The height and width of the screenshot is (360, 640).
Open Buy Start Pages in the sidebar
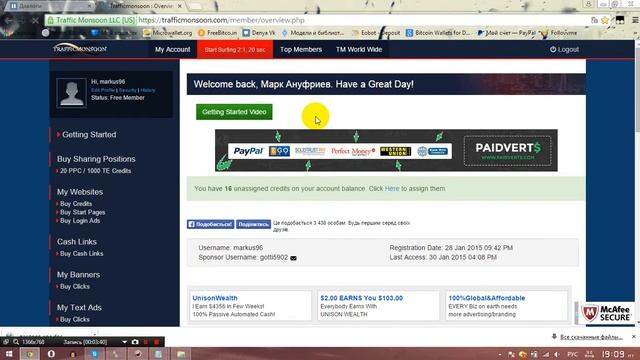(x=82, y=212)
